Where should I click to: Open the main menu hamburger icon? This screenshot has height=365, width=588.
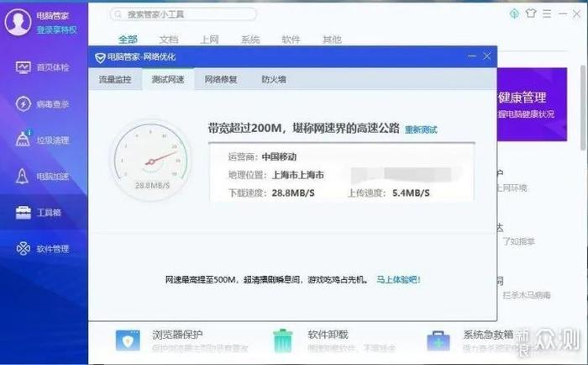547,14
